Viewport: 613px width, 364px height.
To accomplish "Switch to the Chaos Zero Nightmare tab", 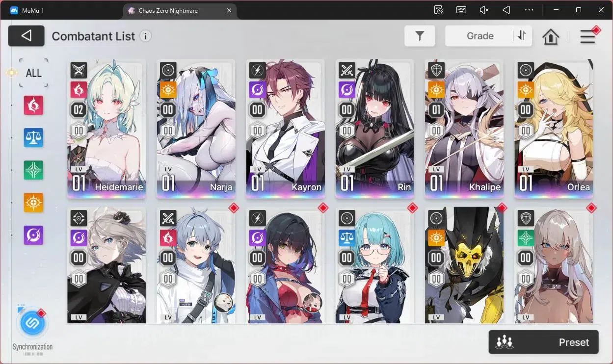I will pos(180,10).
